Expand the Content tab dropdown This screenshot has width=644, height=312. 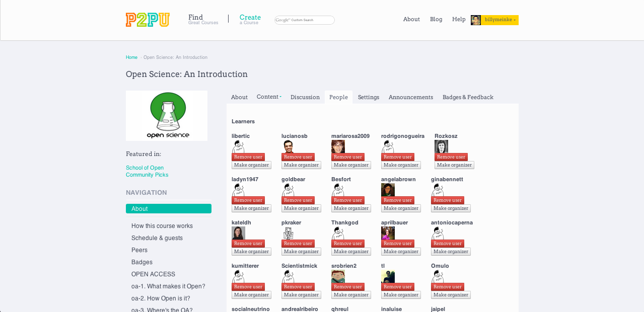coord(269,97)
